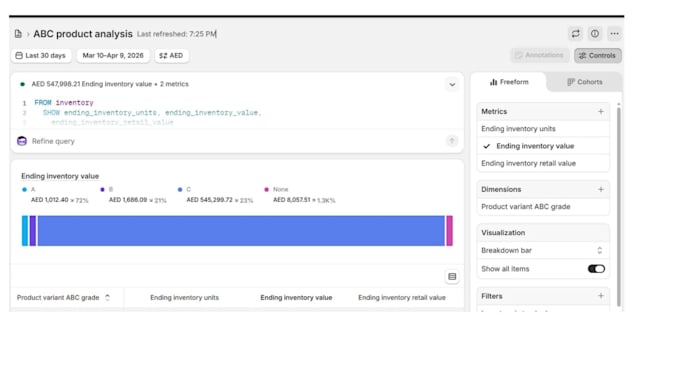The width and height of the screenshot is (680, 367).
Task: Click the Visualization section heading
Action: tap(503, 233)
